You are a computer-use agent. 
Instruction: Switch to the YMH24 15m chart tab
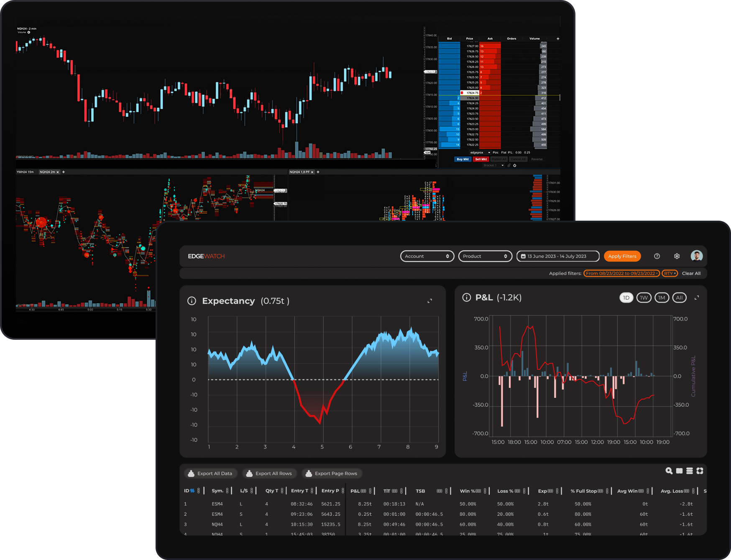point(25,172)
